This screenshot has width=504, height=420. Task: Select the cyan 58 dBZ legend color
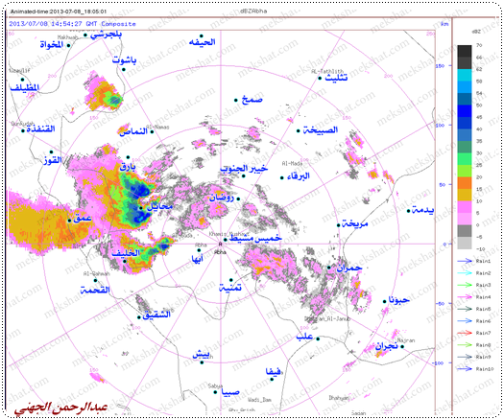coord(465,75)
